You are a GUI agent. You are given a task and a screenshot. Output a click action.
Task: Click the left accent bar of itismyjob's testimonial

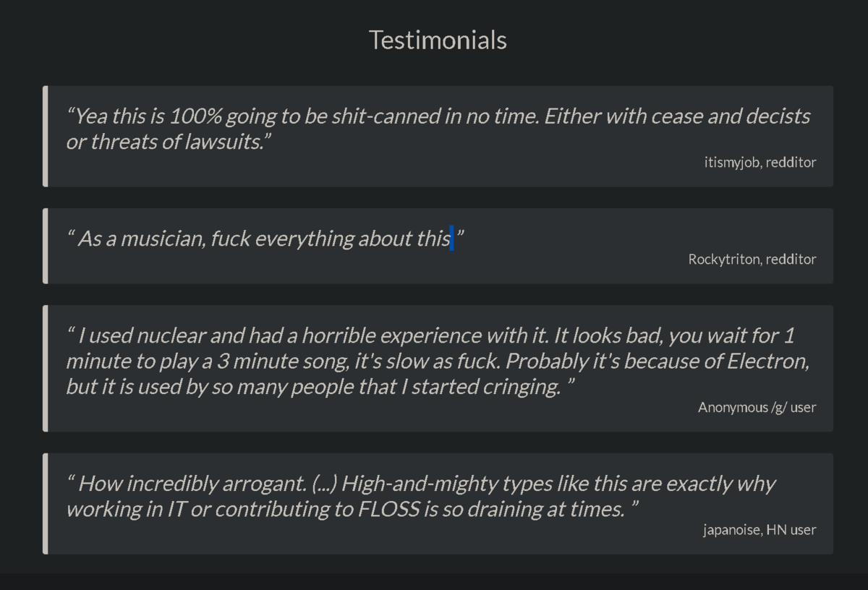[46, 137]
